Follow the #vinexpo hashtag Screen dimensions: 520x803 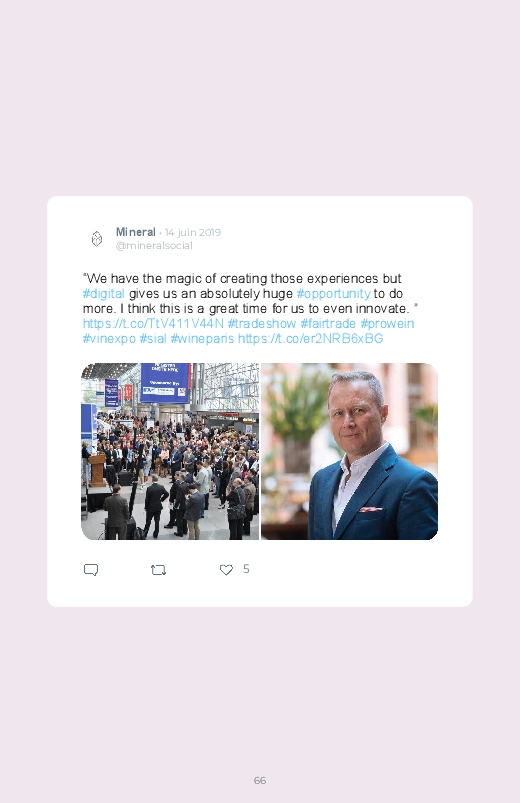[109, 339]
